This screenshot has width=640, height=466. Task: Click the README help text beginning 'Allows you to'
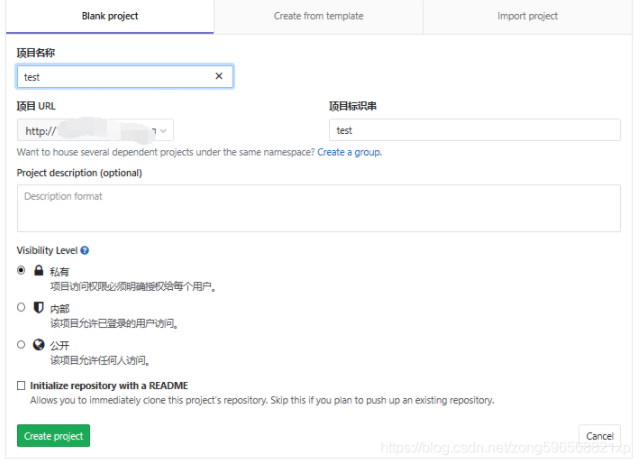point(262,400)
